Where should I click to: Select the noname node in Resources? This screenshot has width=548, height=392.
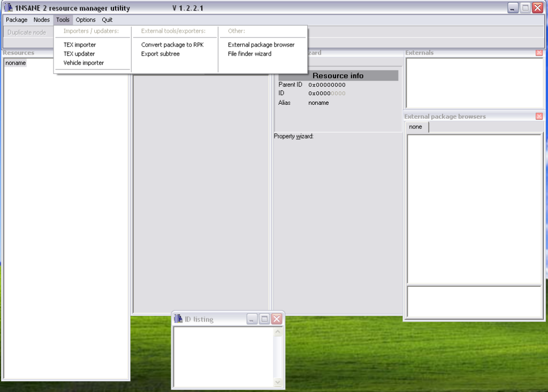(16, 63)
